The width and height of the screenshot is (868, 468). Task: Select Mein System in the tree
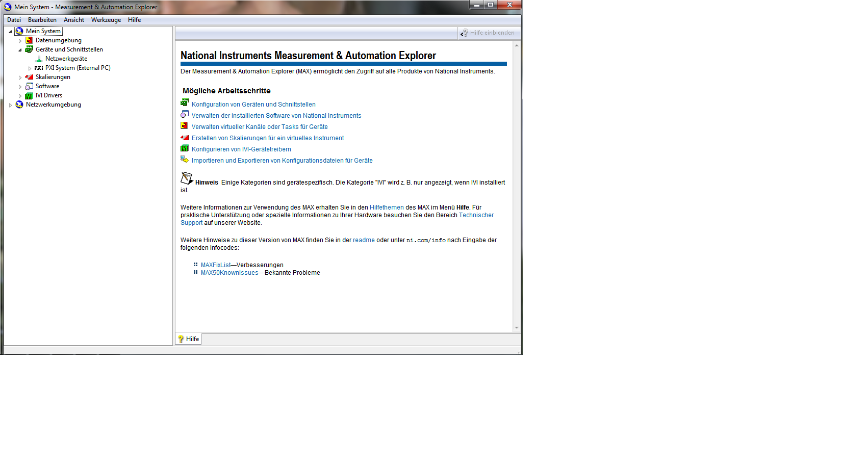43,31
